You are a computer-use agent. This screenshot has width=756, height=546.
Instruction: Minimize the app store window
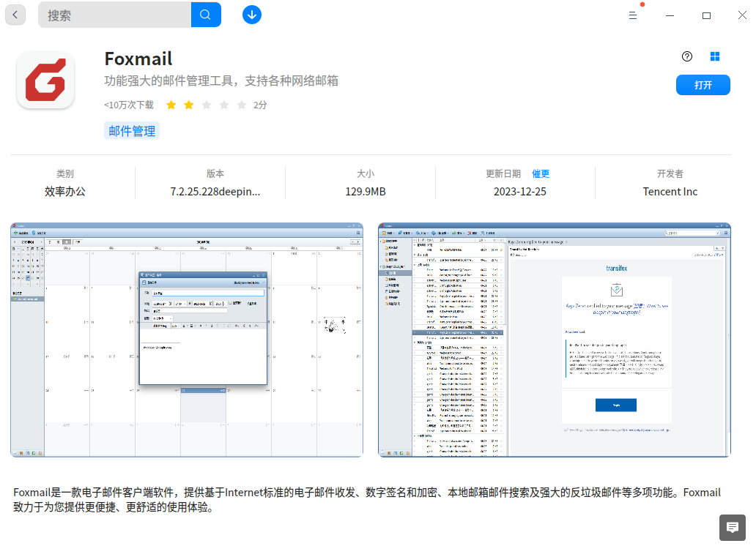(x=670, y=15)
